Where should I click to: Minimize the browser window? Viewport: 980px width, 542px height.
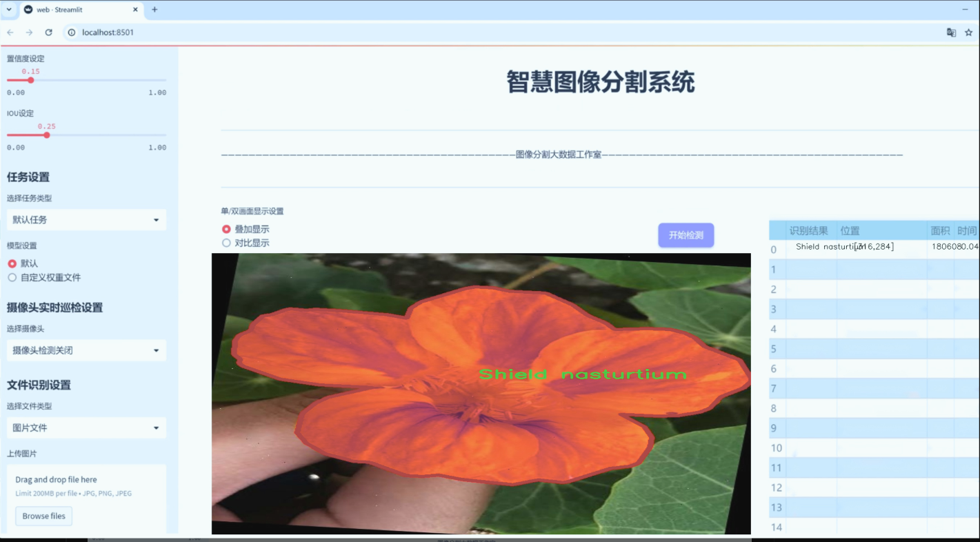[966, 10]
